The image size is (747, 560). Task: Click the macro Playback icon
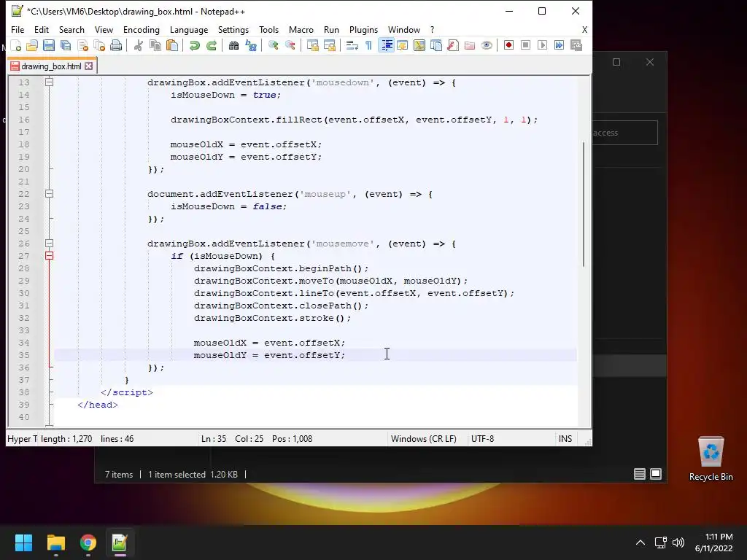click(542, 45)
